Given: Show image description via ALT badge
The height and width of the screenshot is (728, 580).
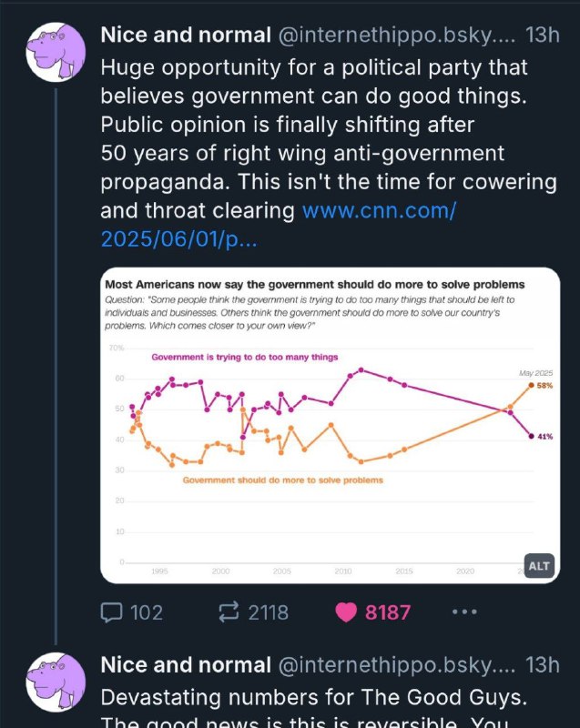Looking at the screenshot, I should click(539, 565).
